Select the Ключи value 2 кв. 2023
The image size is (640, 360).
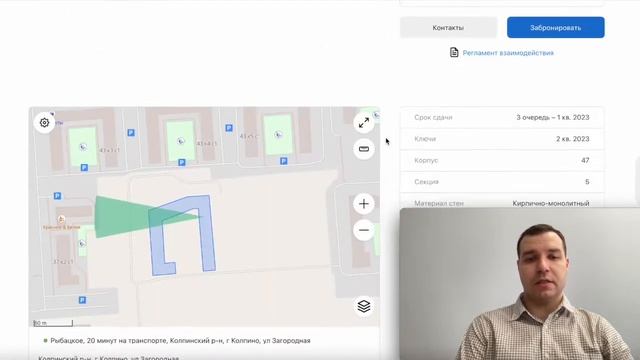(573, 139)
